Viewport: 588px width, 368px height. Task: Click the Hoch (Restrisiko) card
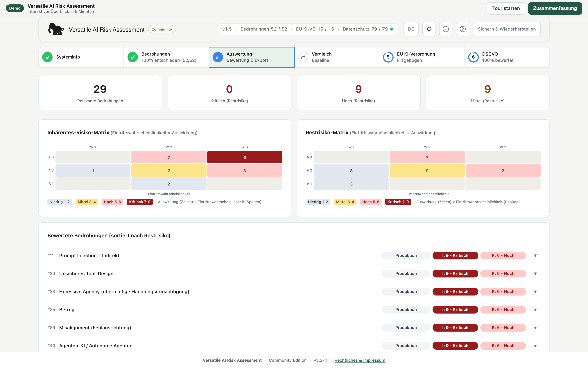click(x=358, y=93)
